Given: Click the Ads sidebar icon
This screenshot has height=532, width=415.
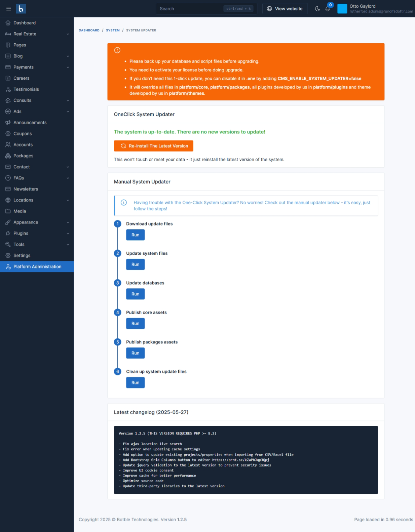Looking at the screenshot, I should pyautogui.click(x=8, y=112).
